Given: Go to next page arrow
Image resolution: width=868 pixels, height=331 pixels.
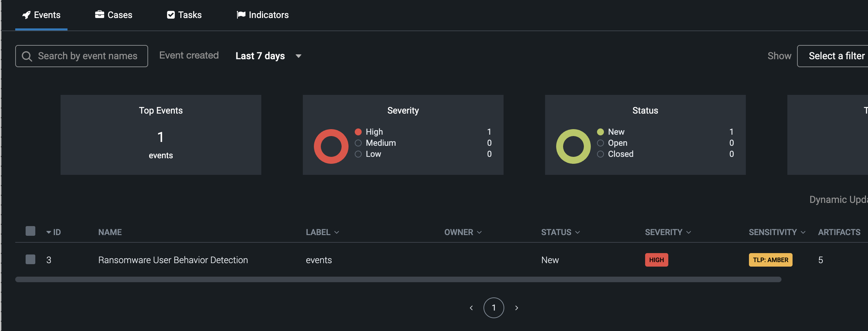Looking at the screenshot, I should coord(516,308).
